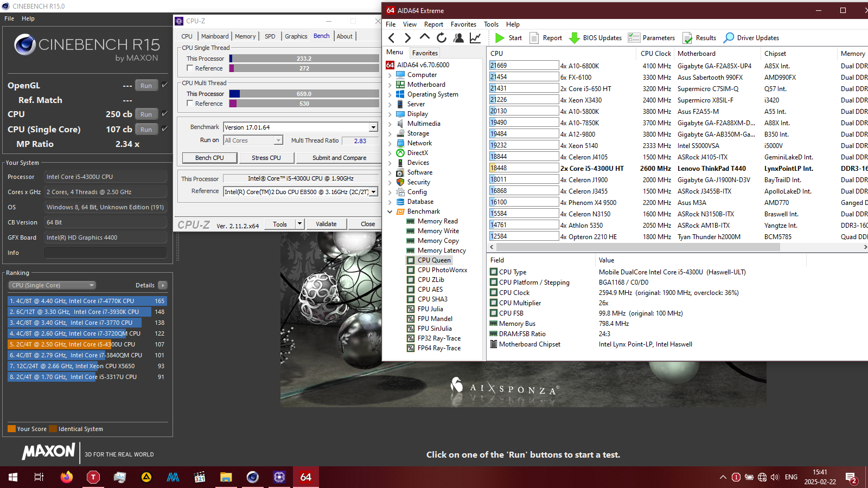868x488 pixels.
Task: Switch to CPU-Z Graphics tab
Action: tap(296, 36)
